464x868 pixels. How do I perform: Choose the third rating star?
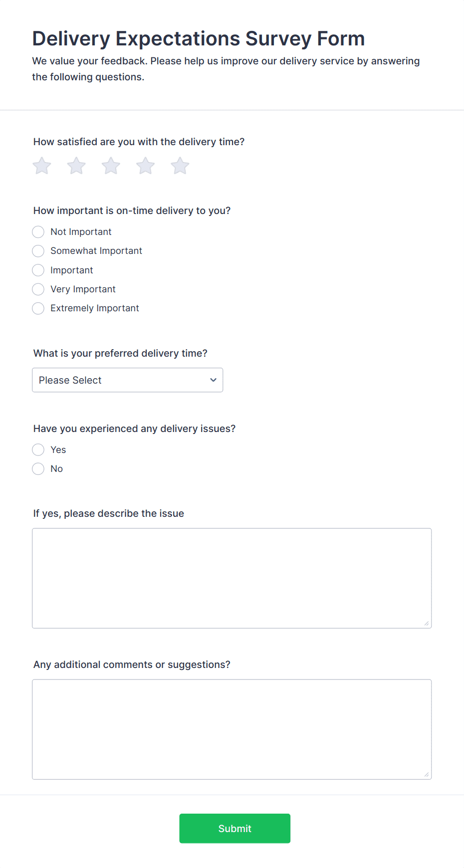pyautogui.click(x=111, y=166)
